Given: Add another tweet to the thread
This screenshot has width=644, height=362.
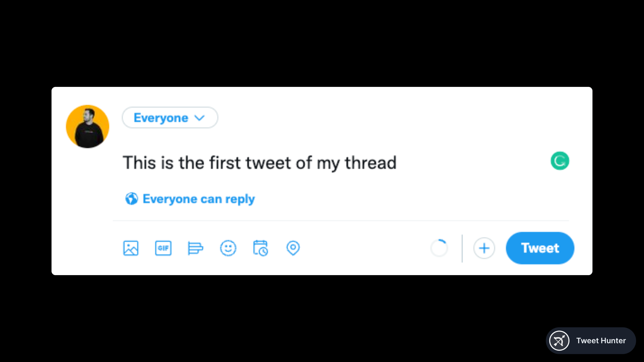Looking at the screenshot, I should (484, 248).
